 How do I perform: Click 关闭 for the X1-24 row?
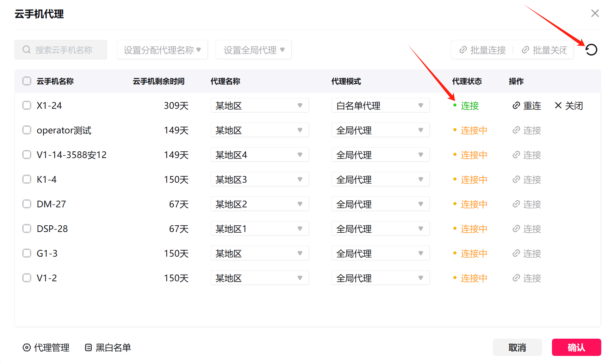point(569,106)
